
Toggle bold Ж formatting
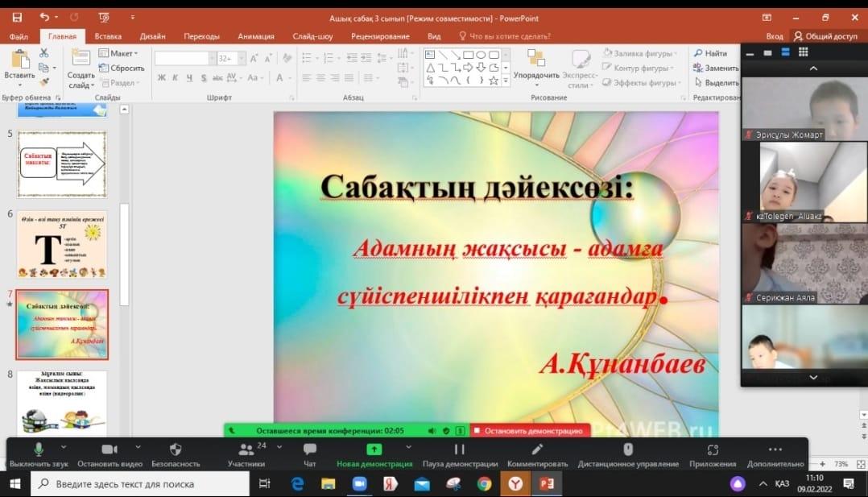[x=161, y=77]
